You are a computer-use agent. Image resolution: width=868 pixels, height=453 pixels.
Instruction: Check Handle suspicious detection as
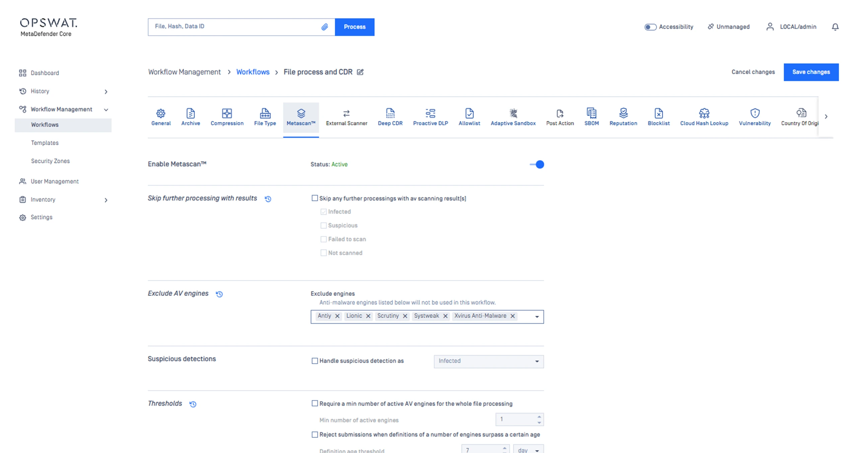315,361
